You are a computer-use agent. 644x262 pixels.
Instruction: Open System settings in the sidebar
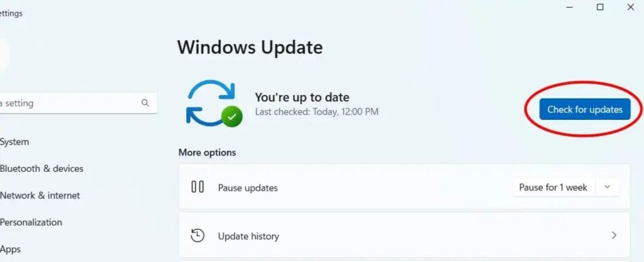click(14, 142)
